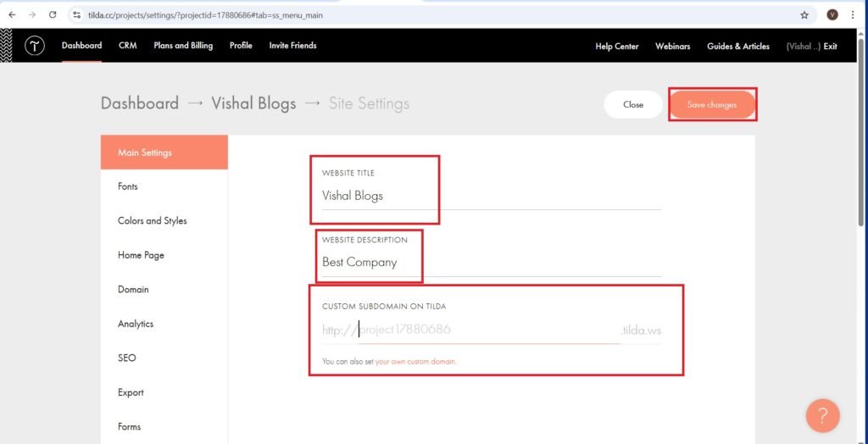
Task: Go back with the browser back arrow
Action: 12,15
